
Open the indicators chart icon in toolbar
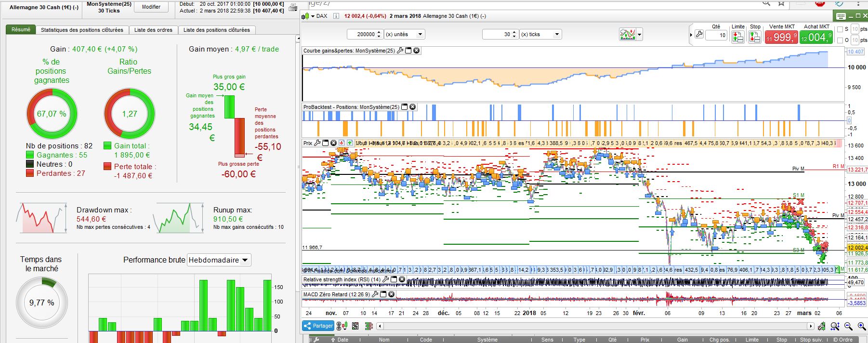628,34
